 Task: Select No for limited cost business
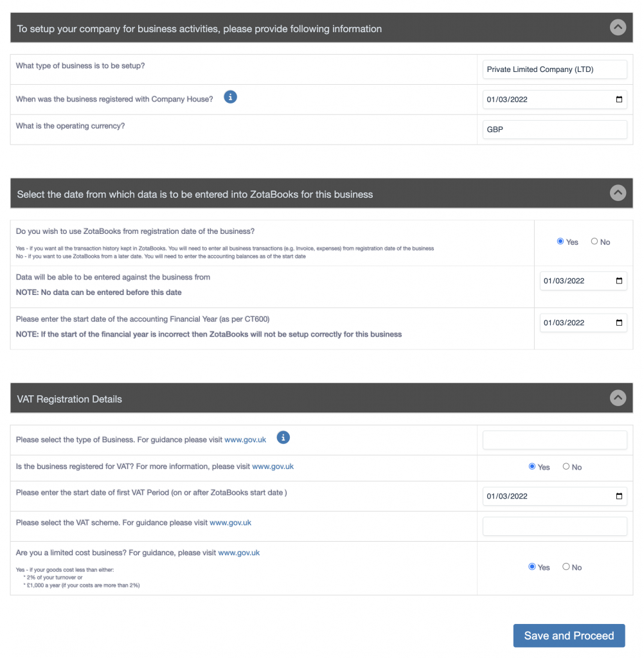click(x=566, y=567)
